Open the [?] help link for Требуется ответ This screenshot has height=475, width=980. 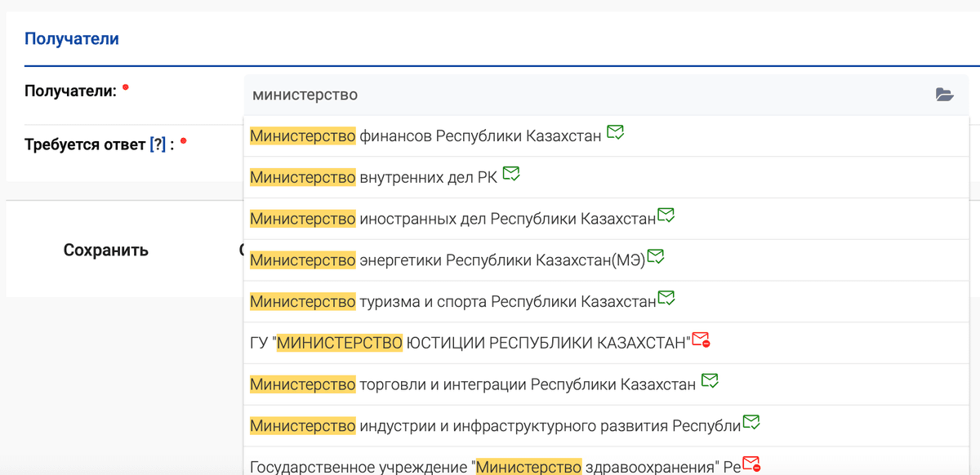pos(158,144)
